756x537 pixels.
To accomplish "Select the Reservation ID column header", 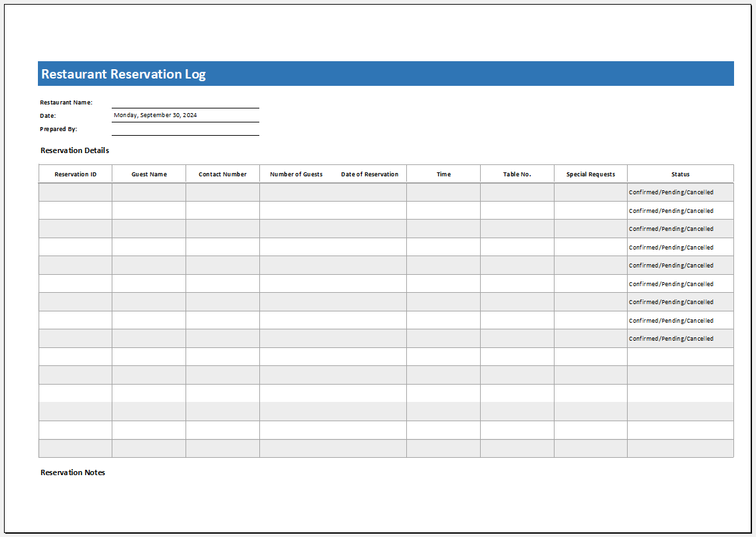I will [x=74, y=174].
